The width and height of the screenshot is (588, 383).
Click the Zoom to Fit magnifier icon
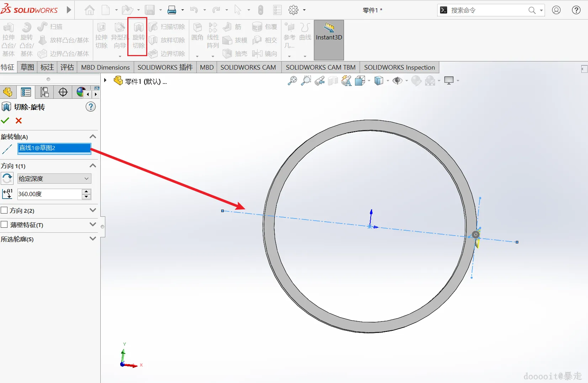tap(292, 81)
